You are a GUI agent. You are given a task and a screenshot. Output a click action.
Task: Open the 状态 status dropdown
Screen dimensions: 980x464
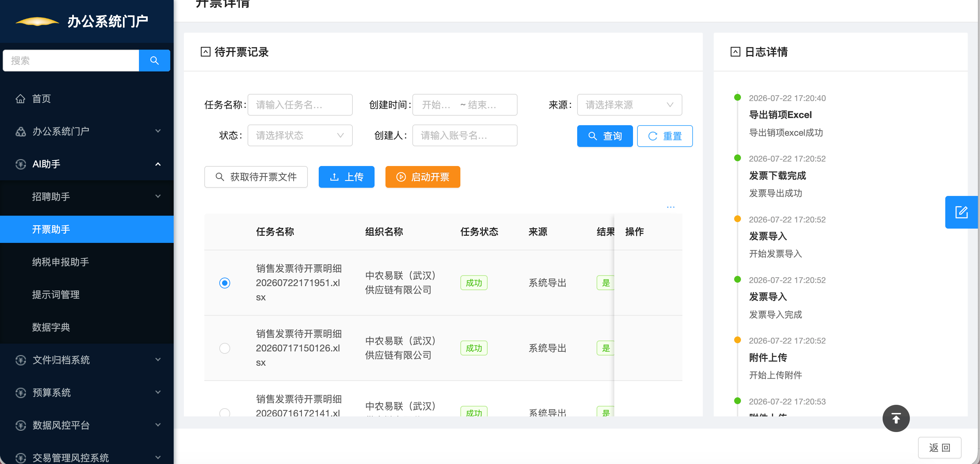pyautogui.click(x=300, y=135)
